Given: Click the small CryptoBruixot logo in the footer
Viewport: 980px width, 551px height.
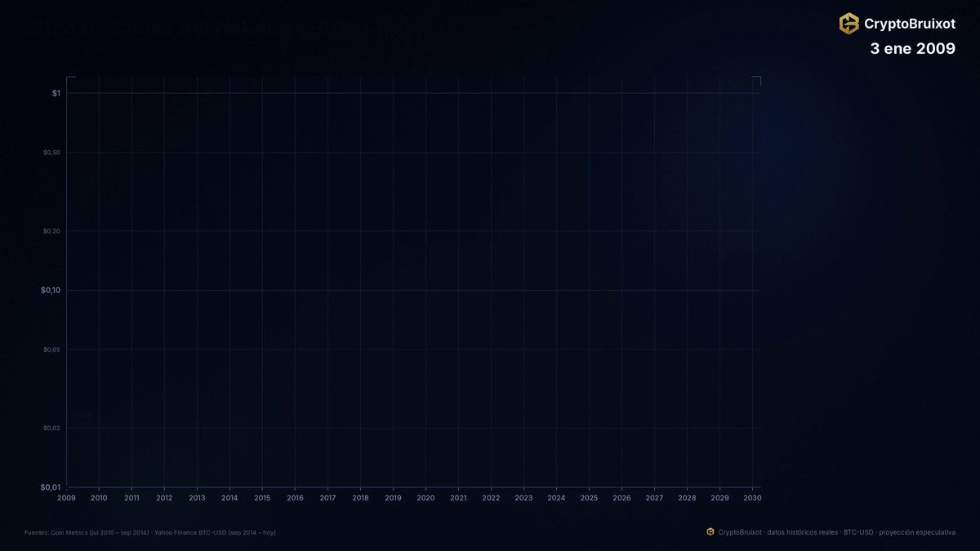Looking at the screenshot, I should coord(710,532).
